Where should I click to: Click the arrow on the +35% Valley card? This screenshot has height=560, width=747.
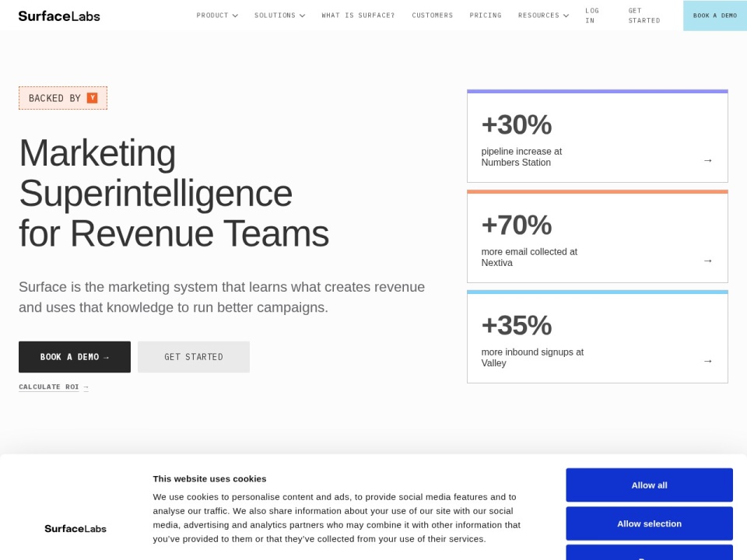click(x=708, y=362)
